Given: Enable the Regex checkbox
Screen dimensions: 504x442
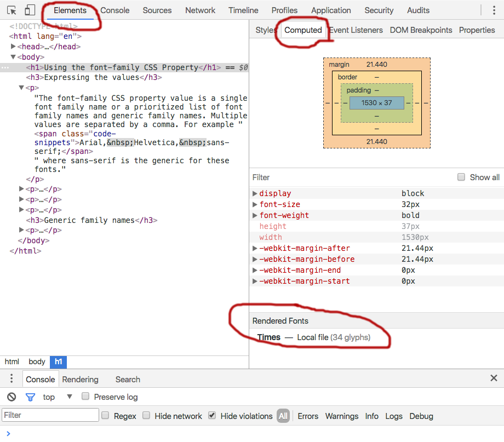Looking at the screenshot, I should click(105, 415).
